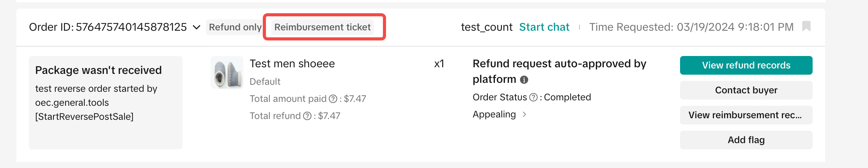Click the Refund only tag

(x=235, y=27)
